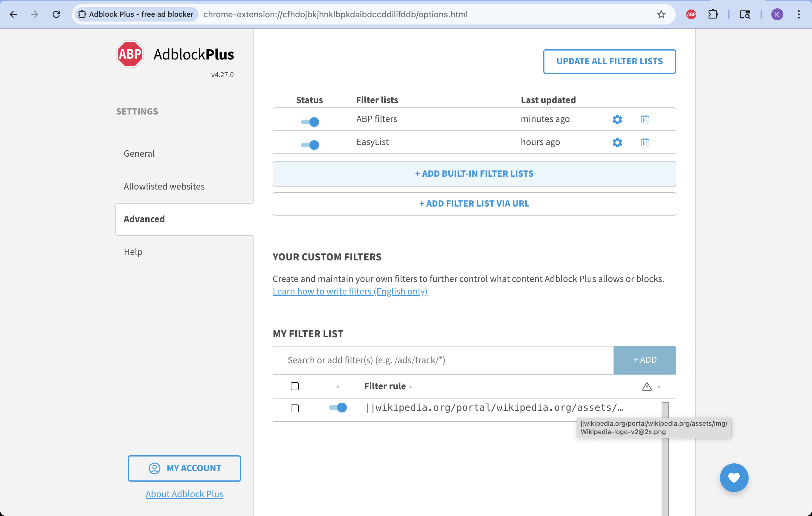Click the blue heart floating button
Viewport: 812px width, 516px height.
pos(734,477)
